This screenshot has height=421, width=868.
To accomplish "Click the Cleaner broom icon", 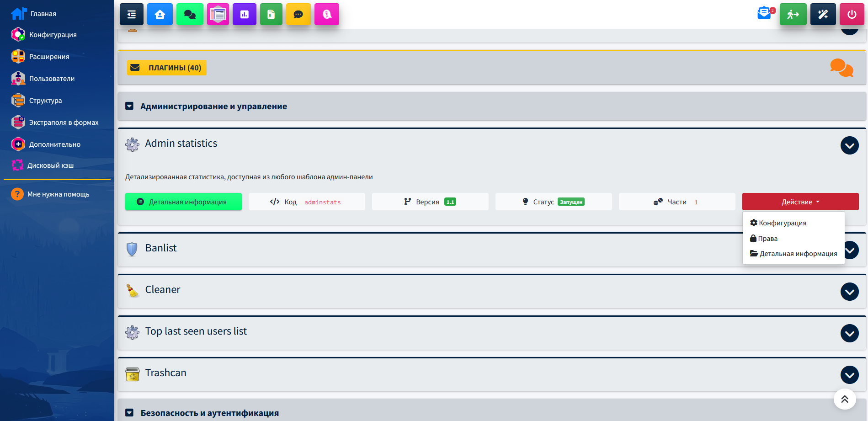I will click(133, 290).
